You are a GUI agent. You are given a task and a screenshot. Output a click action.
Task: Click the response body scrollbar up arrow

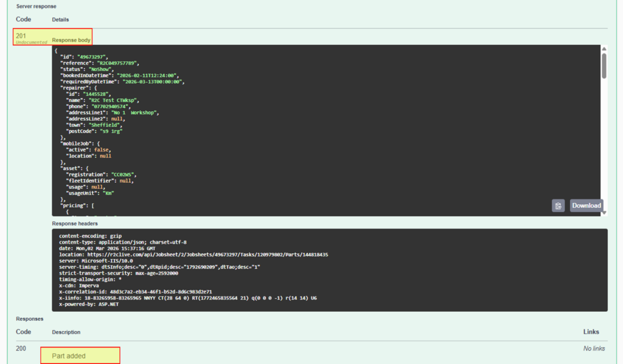604,49
